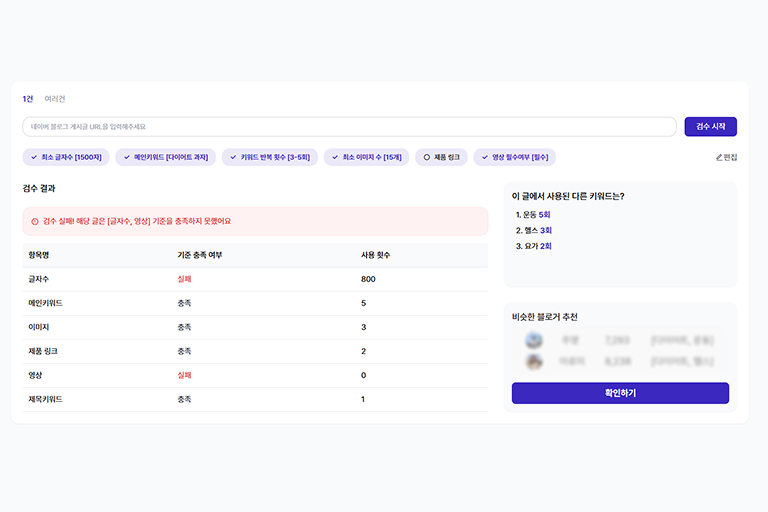The image size is (768, 512).
Task: Select the 영상 row label
Action: pyautogui.click(x=35, y=375)
